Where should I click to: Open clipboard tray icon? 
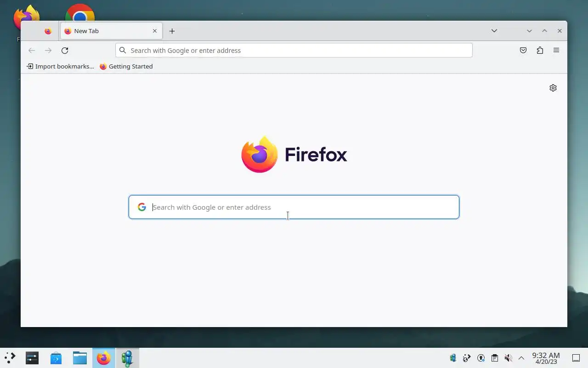click(x=495, y=358)
